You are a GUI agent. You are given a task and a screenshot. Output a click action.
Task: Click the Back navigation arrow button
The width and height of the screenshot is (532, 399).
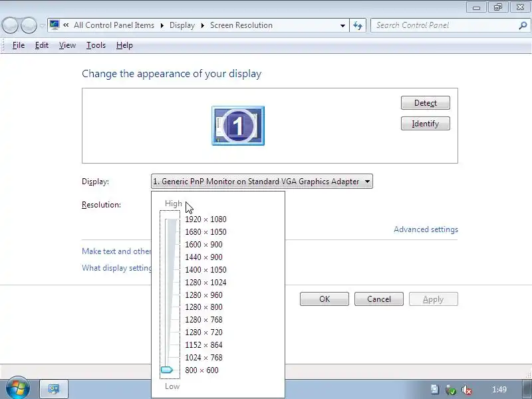tap(10, 25)
